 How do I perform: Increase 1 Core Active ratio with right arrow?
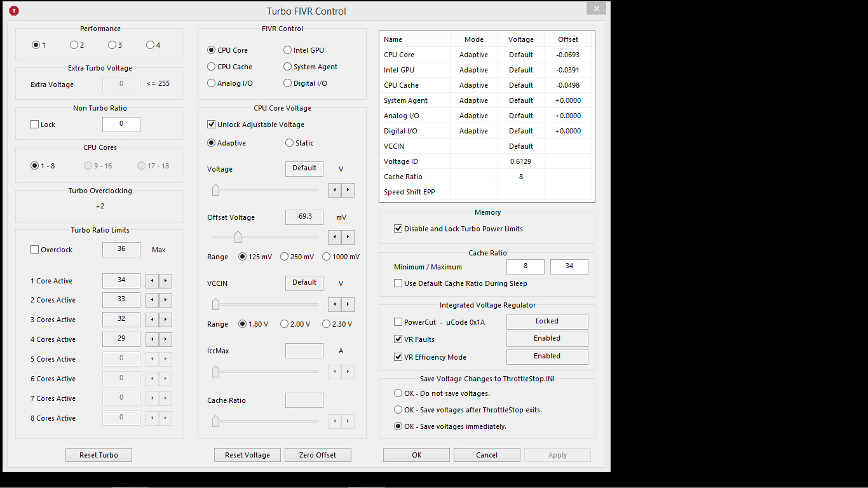pyautogui.click(x=165, y=281)
